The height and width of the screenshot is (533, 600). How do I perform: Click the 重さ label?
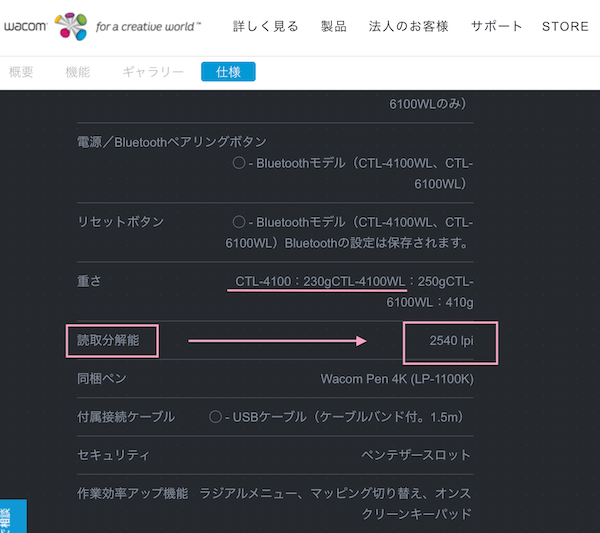coord(89,281)
